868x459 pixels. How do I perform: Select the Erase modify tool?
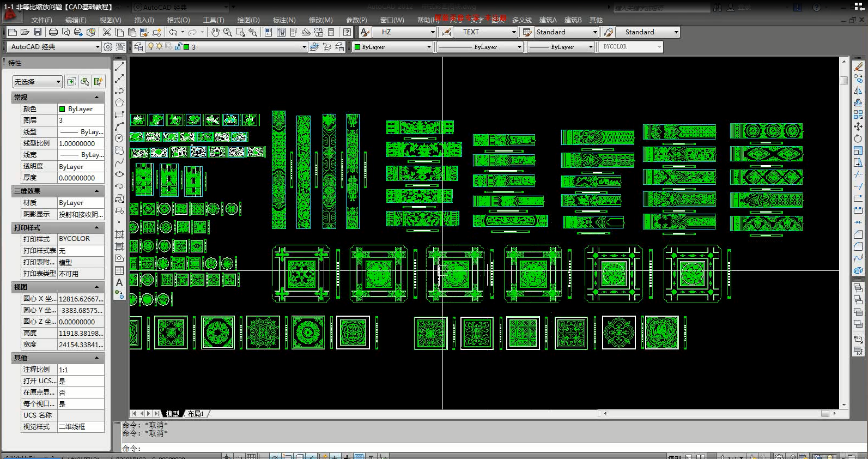coord(858,67)
